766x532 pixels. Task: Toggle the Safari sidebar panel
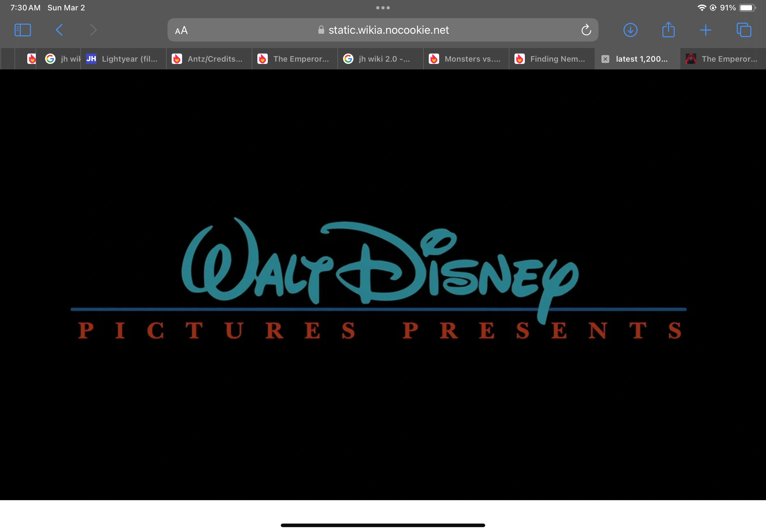click(x=23, y=30)
